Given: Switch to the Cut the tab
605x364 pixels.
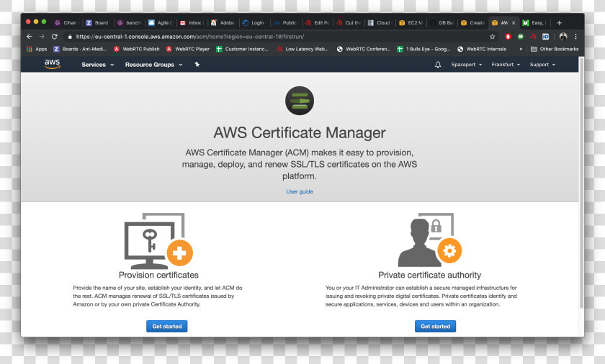Looking at the screenshot, I should pos(349,23).
